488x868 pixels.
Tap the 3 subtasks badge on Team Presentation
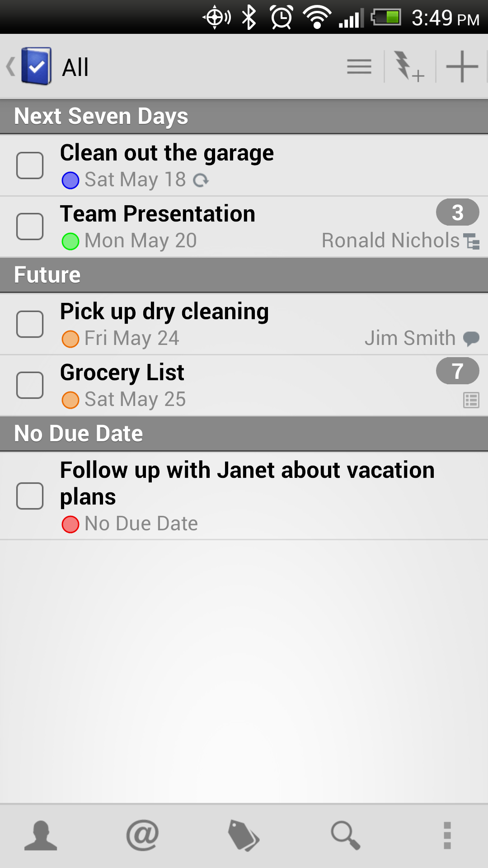(x=457, y=212)
